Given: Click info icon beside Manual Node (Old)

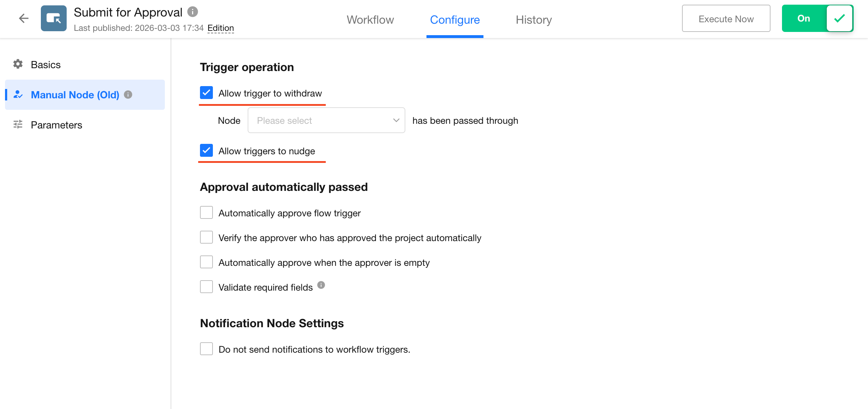Looking at the screenshot, I should 128,94.
